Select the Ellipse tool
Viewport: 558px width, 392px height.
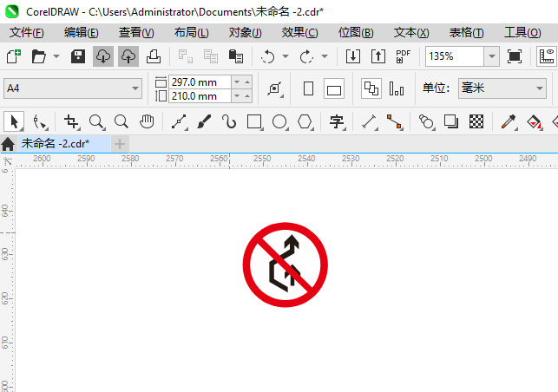tap(279, 122)
